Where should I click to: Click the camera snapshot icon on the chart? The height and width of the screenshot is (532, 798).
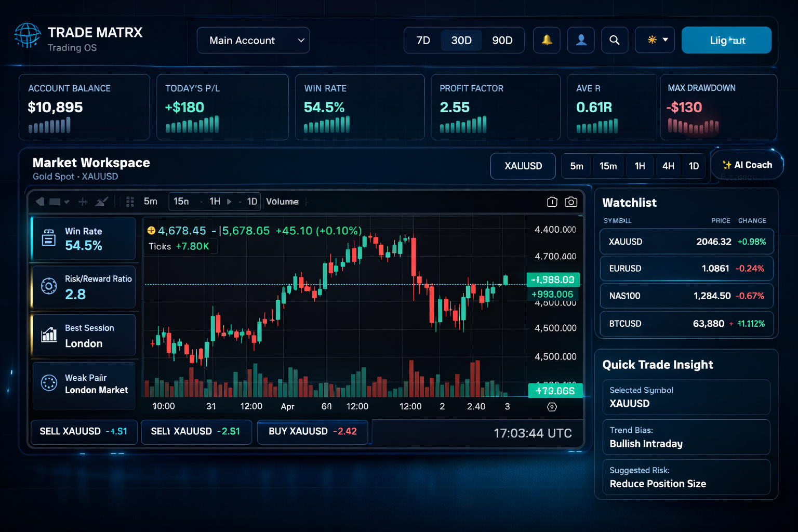[x=571, y=202]
